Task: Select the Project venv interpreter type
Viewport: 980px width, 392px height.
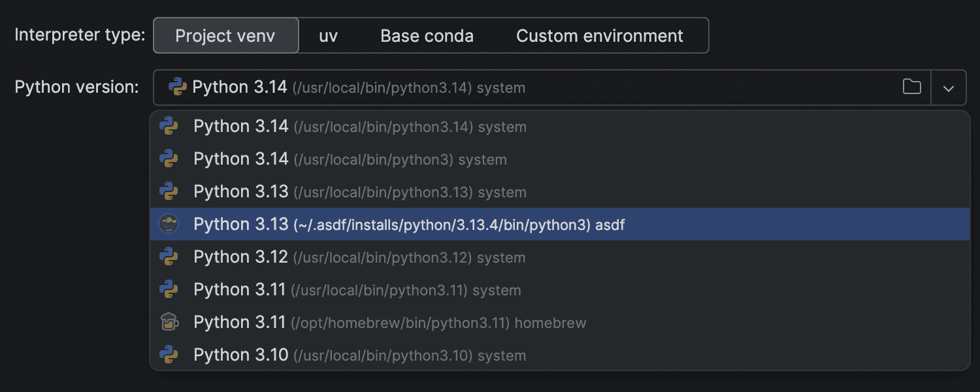Action: (225, 35)
